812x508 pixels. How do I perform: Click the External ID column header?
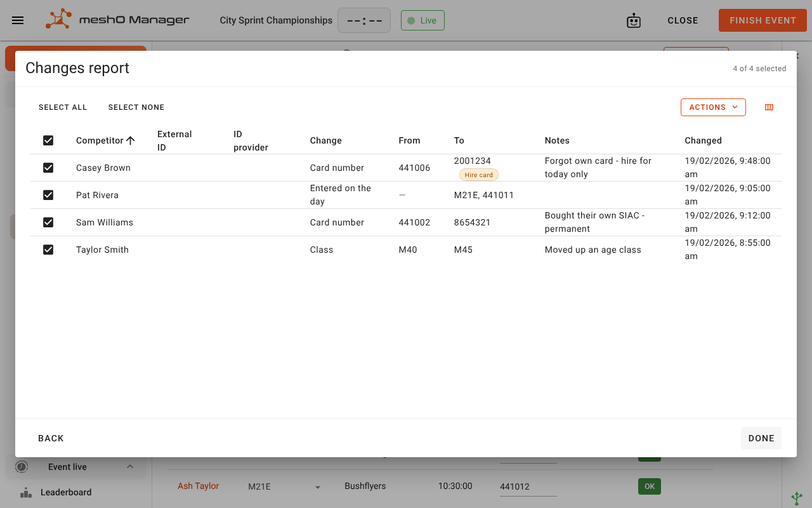(174, 140)
